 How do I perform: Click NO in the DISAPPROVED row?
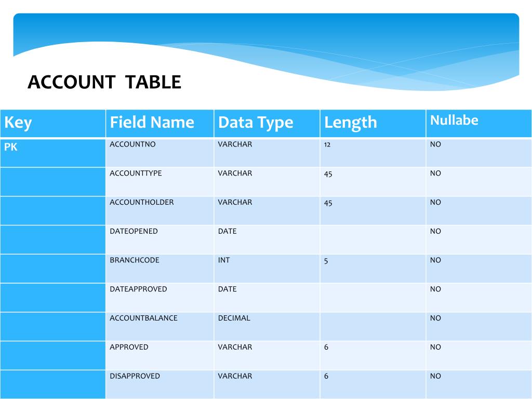click(435, 376)
